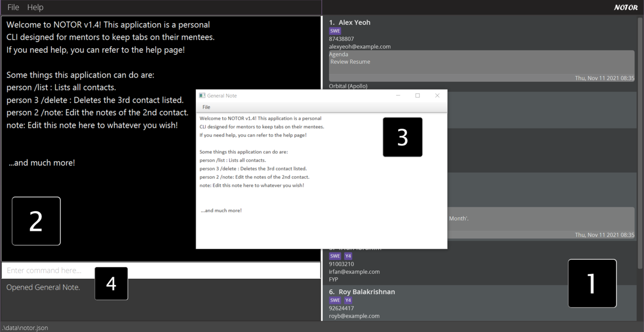Image resolution: width=644 pixels, height=332 pixels.
Task: Click phone number 91003210
Action: click(341, 264)
